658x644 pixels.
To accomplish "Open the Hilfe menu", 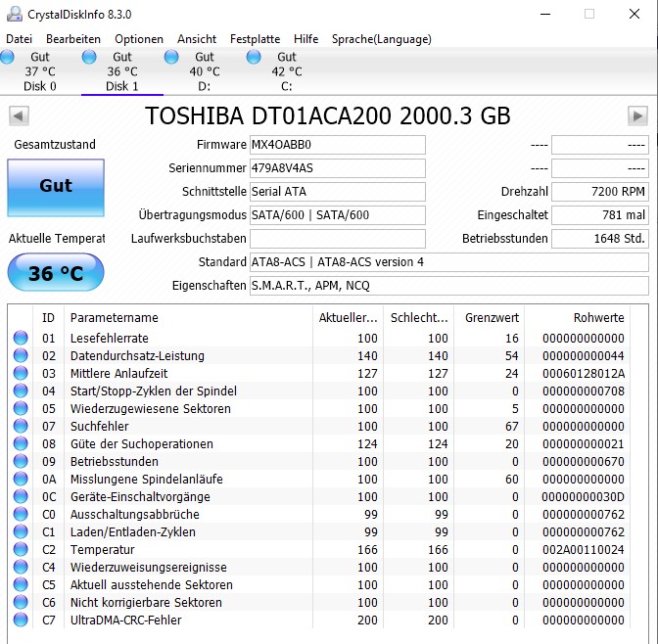I will coord(305,39).
